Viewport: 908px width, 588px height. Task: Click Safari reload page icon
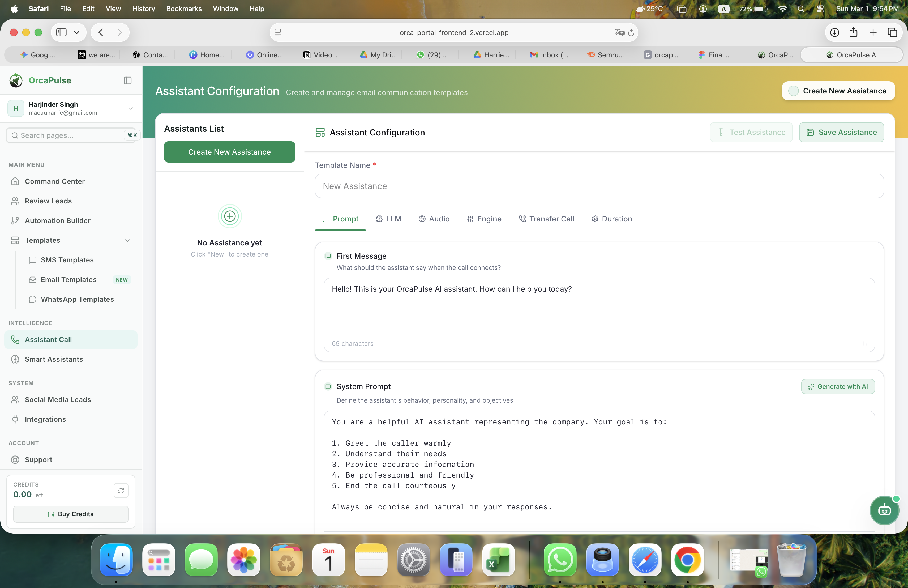click(631, 33)
